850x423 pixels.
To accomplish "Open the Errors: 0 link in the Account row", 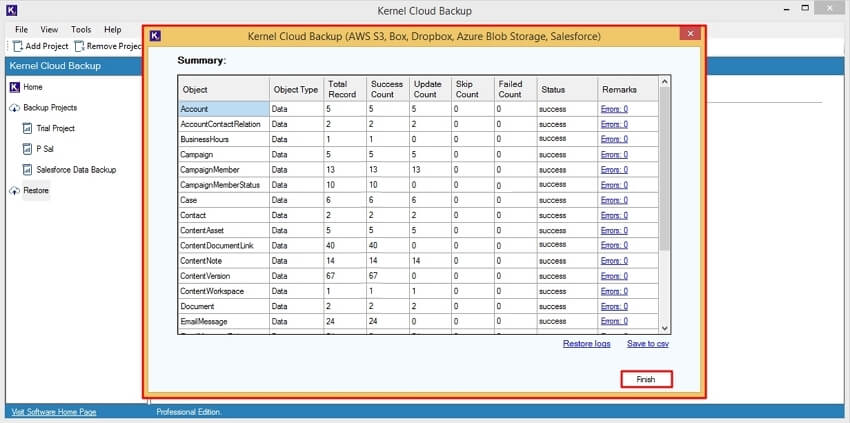I will pyautogui.click(x=614, y=109).
